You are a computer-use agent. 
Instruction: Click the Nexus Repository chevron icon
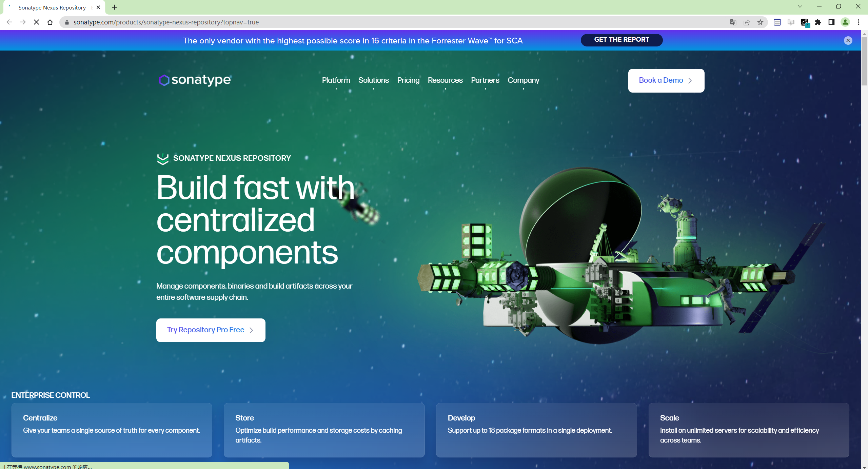pos(163,159)
